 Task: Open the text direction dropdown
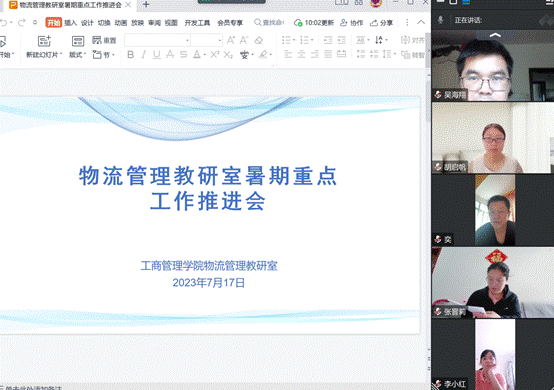pos(363,40)
